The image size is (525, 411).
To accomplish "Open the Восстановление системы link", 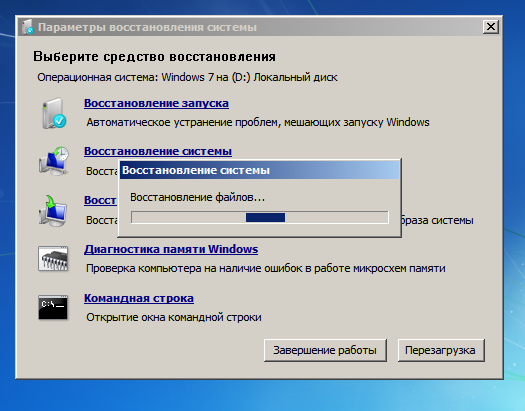I will tap(158, 151).
